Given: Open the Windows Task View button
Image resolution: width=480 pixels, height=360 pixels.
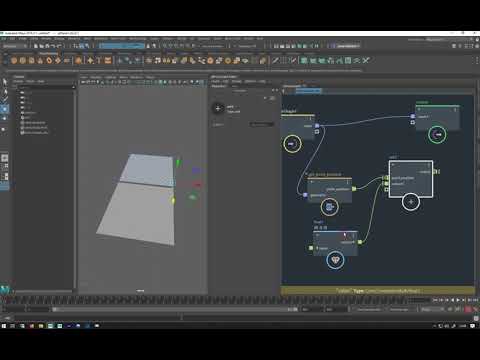Looking at the screenshot, I should point(22,326).
